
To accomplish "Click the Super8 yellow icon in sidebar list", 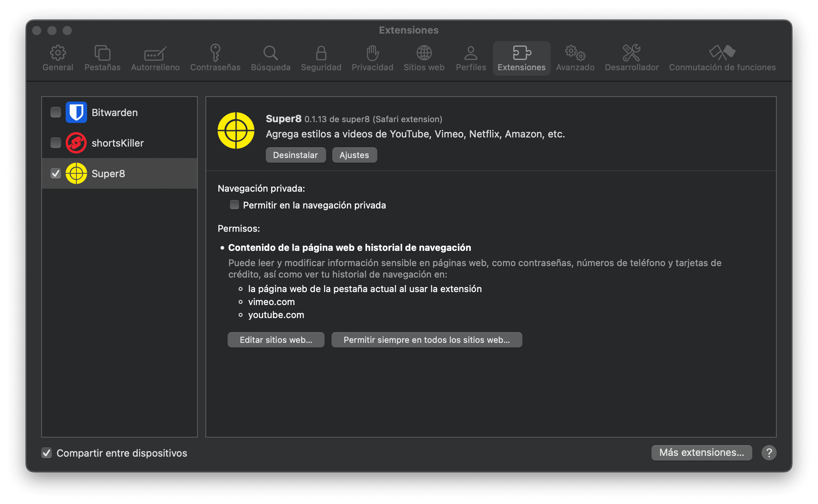I will (x=76, y=173).
